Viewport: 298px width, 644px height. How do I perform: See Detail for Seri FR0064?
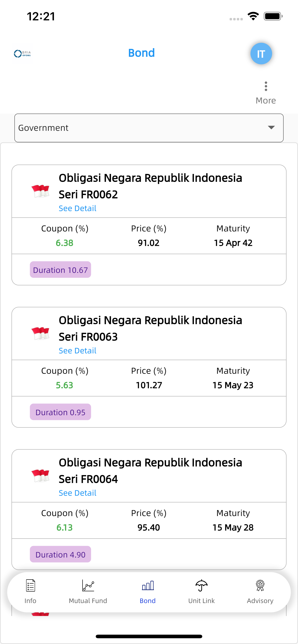pos(77,493)
